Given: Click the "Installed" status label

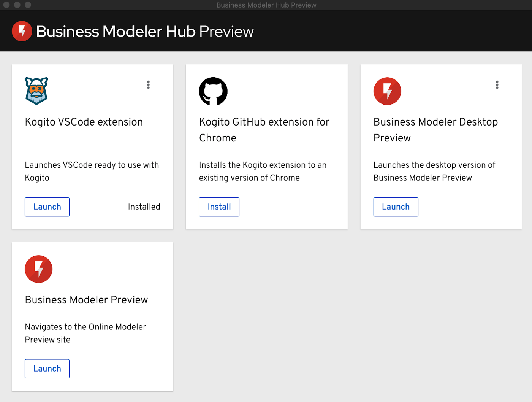Looking at the screenshot, I should point(144,207).
